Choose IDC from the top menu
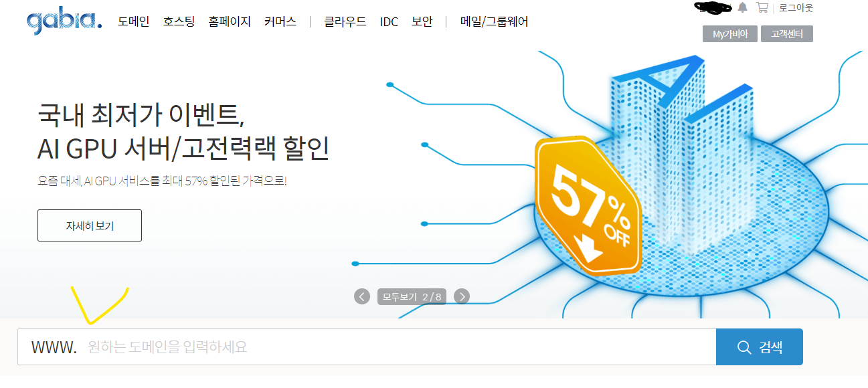The height and width of the screenshot is (388, 868). coord(389,21)
